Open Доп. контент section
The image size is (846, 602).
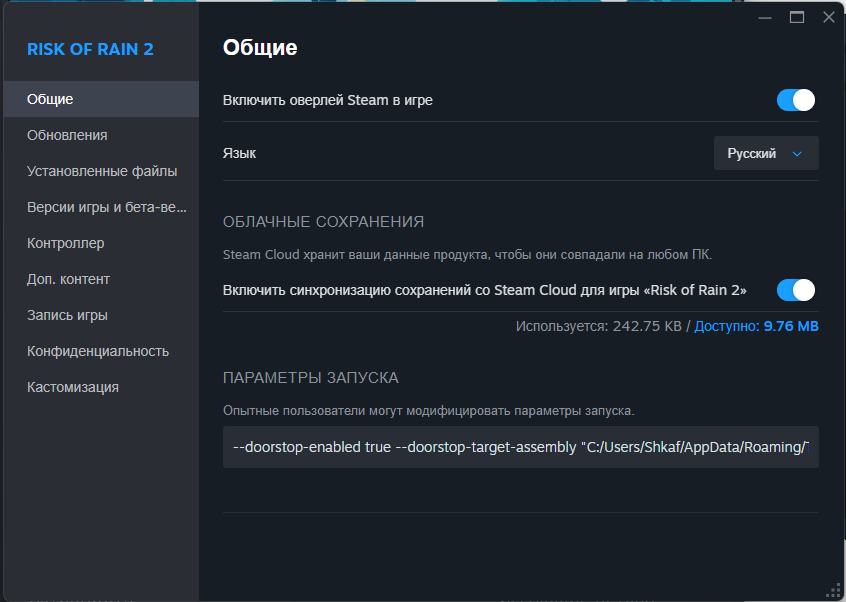click(101, 279)
